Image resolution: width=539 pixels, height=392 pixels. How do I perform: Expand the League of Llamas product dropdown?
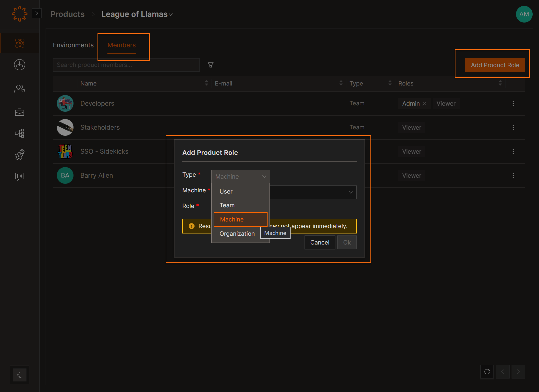pyautogui.click(x=171, y=15)
